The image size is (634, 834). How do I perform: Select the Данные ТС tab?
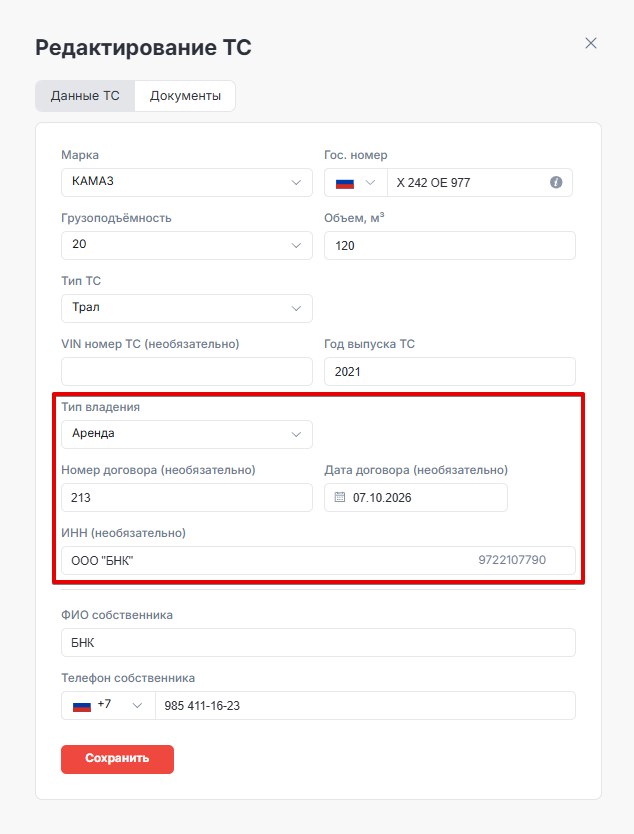pyautogui.click(x=85, y=96)
